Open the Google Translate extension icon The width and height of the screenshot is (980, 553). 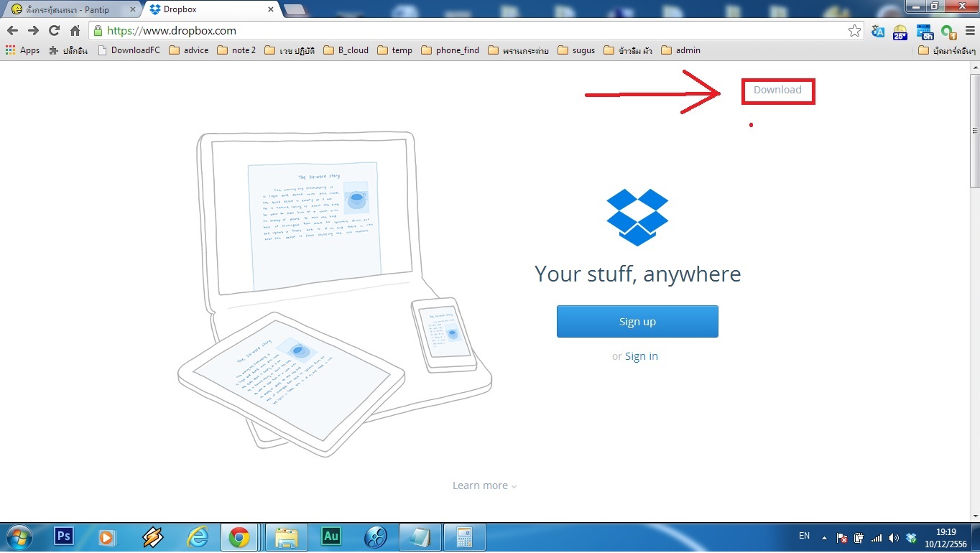click(877, 31)
